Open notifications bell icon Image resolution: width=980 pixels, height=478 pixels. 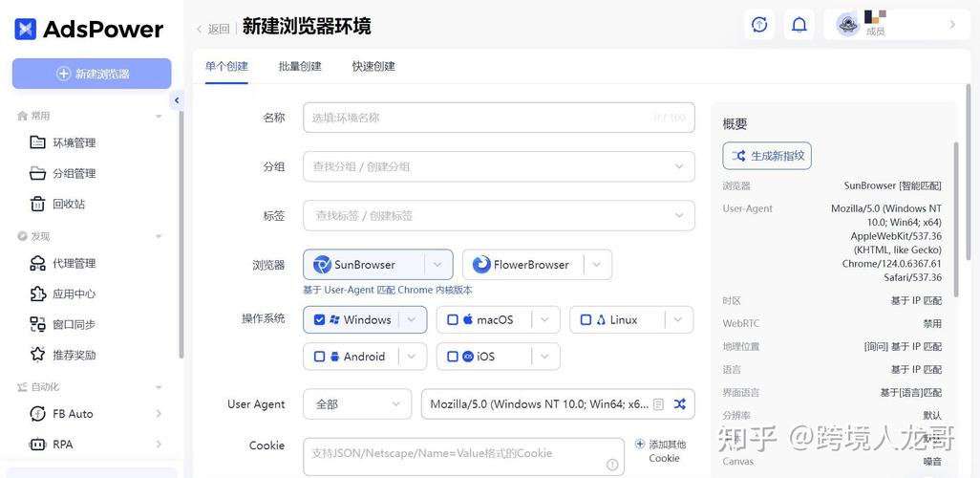[x=799, y=25]
